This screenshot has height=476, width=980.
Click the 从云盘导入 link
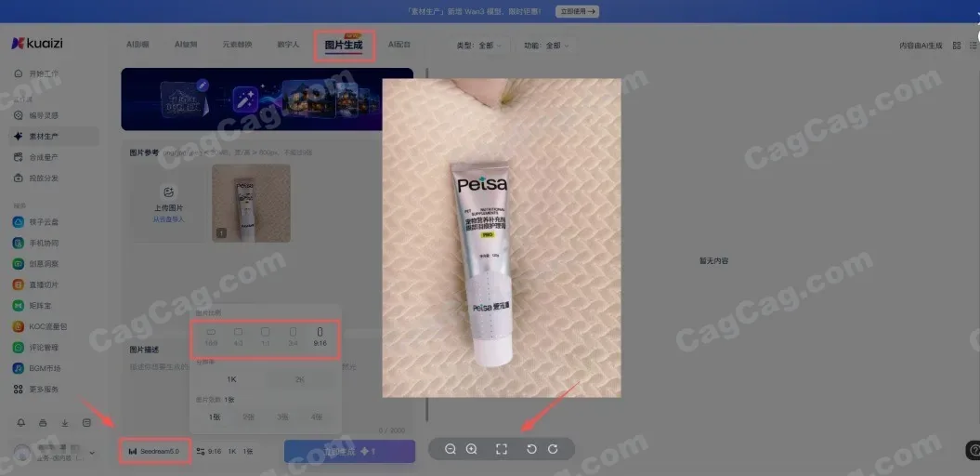pos(169,219)
